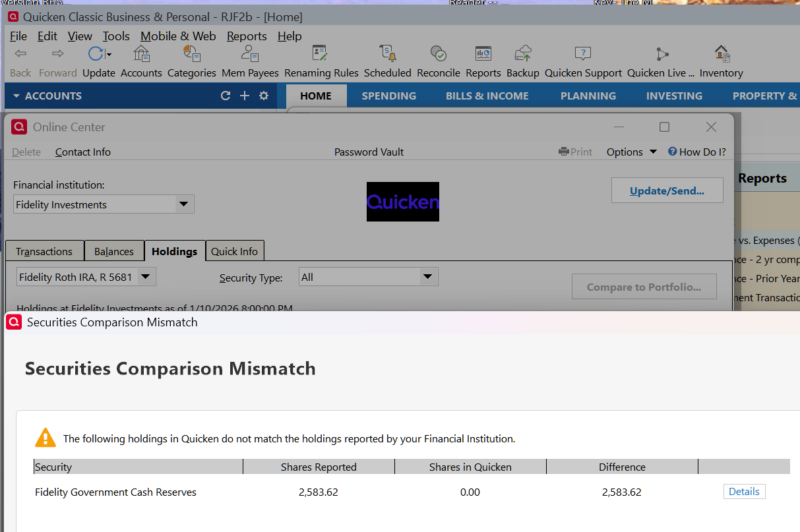Click the warning triangle icon
The image size is (800, 532).
46,437
